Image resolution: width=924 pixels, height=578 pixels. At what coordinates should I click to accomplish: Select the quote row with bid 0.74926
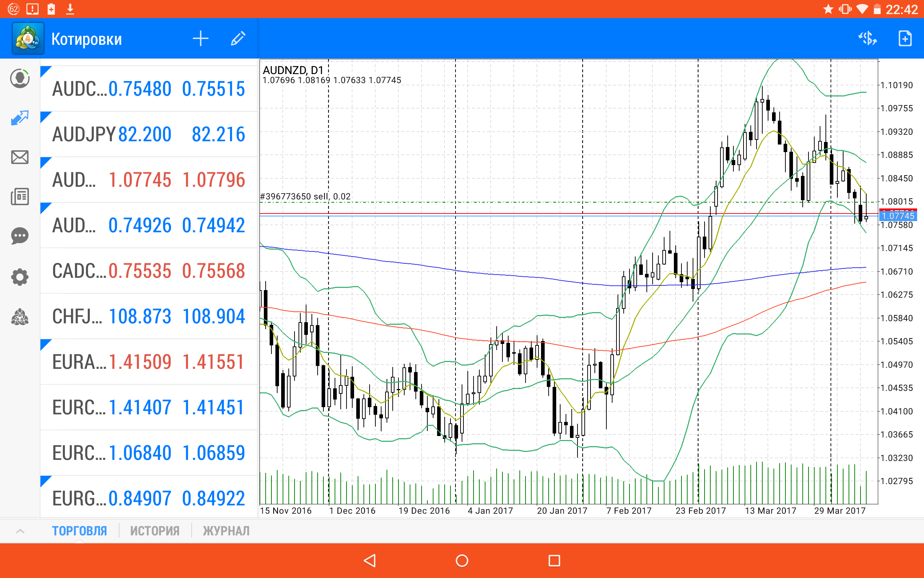[x=149, y=225]
